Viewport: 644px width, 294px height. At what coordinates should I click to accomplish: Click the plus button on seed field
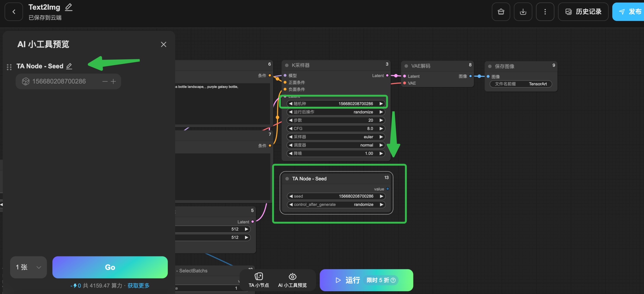click(x=113, y=81)
